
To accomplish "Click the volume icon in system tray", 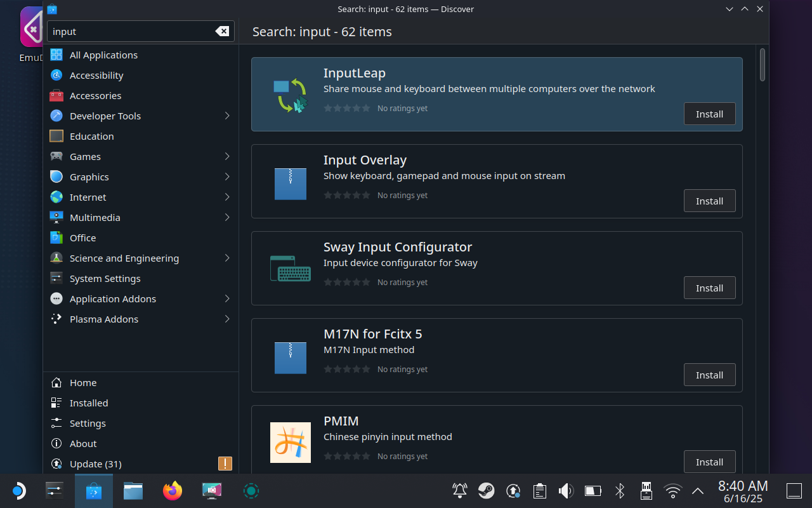I will click(x=565, y=490).
